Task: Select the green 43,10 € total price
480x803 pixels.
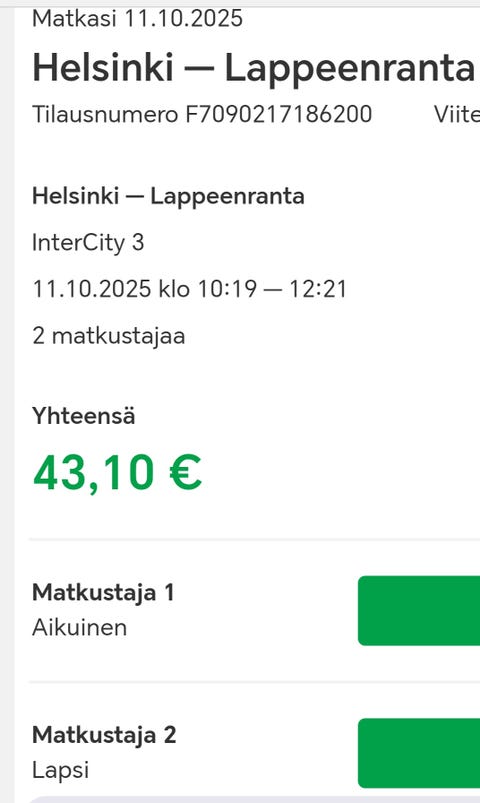Action: click(117, 473)
